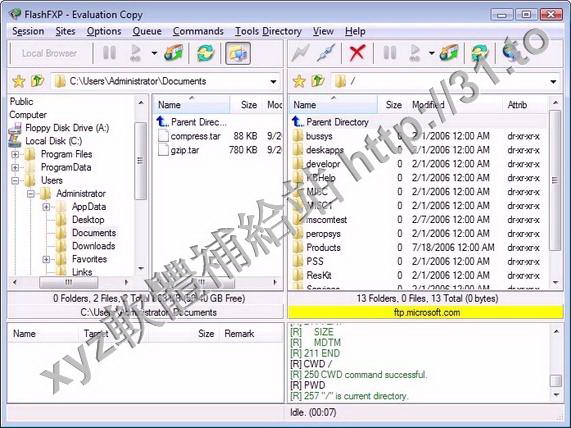Select the ResKit remote folder
The height and width of the screenshot is (428, 571).
[x=319, y=275]
